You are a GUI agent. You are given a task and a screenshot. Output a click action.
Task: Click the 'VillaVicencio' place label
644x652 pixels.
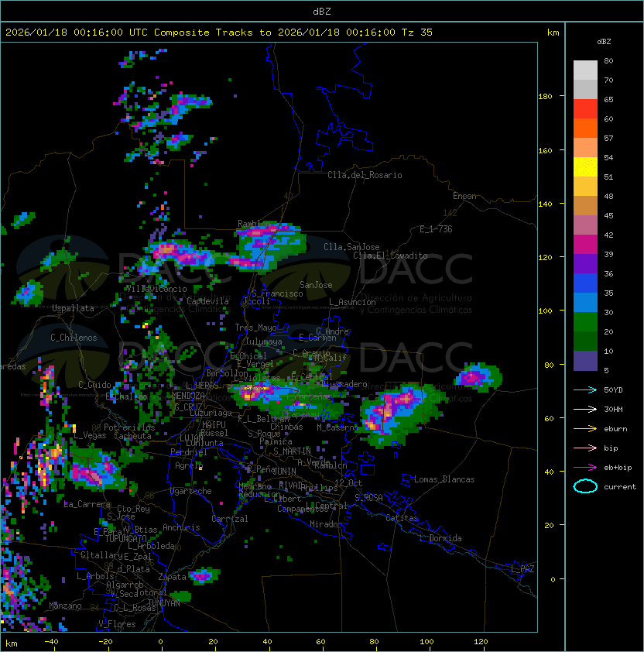click(156, 289)
